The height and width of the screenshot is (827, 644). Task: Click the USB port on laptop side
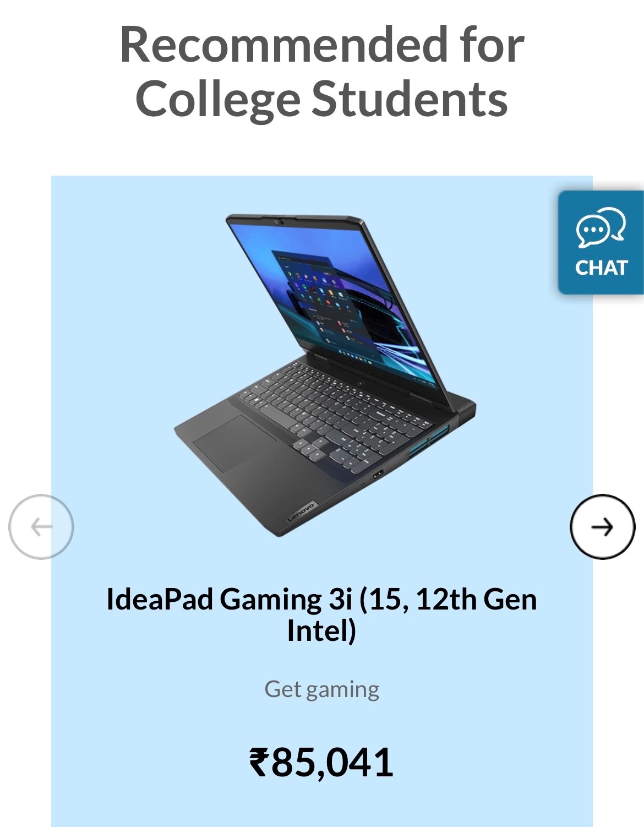tap(378, 475)
